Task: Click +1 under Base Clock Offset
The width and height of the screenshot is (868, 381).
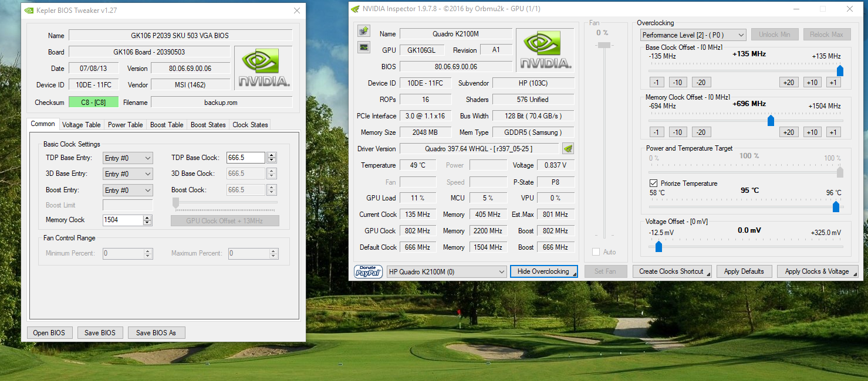Action: (x=833, y=83)
